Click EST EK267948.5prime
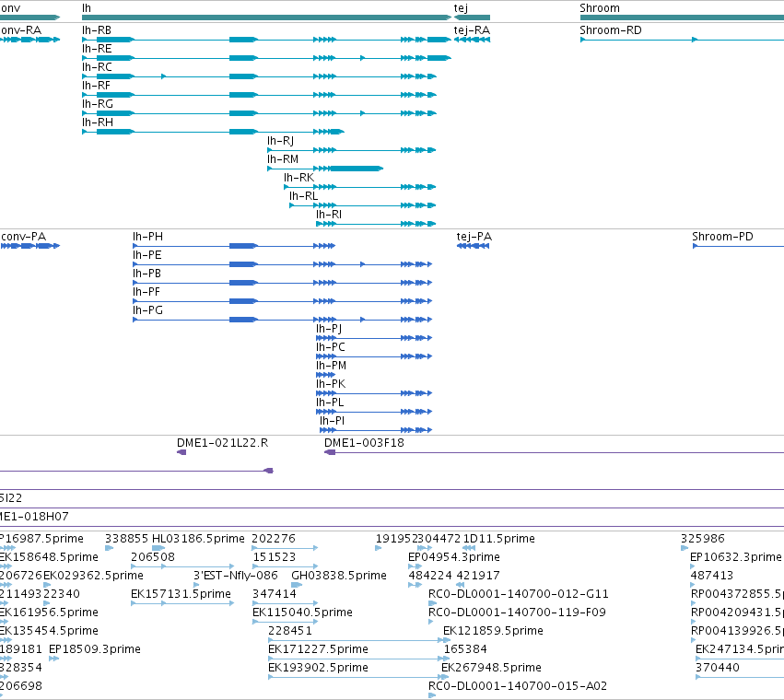This screenshot has height=700, width=784. (491, 668)
